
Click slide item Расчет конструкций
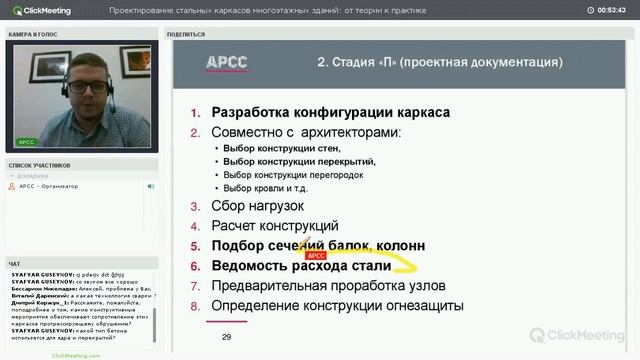tap(275, 226)
